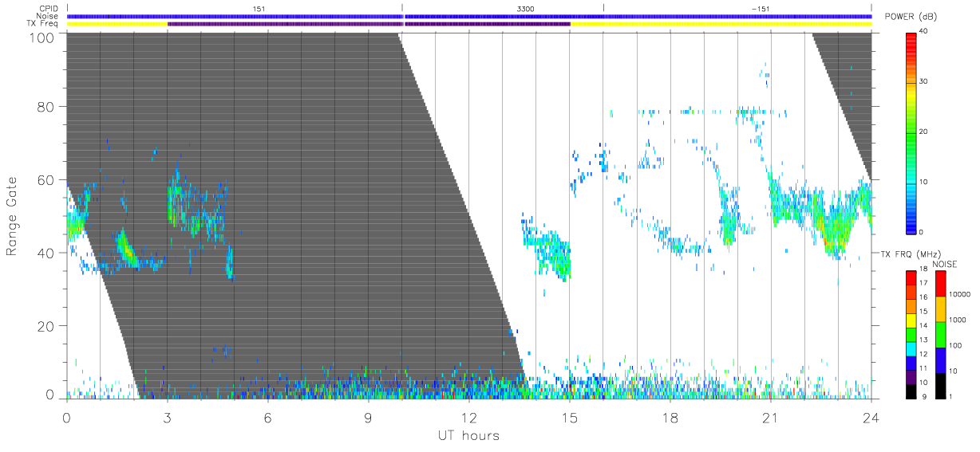The height and width of the screenshot is (452, 980).
Task: Click the black swatch in TX FRQ legend
Action: tap(911, 391)
